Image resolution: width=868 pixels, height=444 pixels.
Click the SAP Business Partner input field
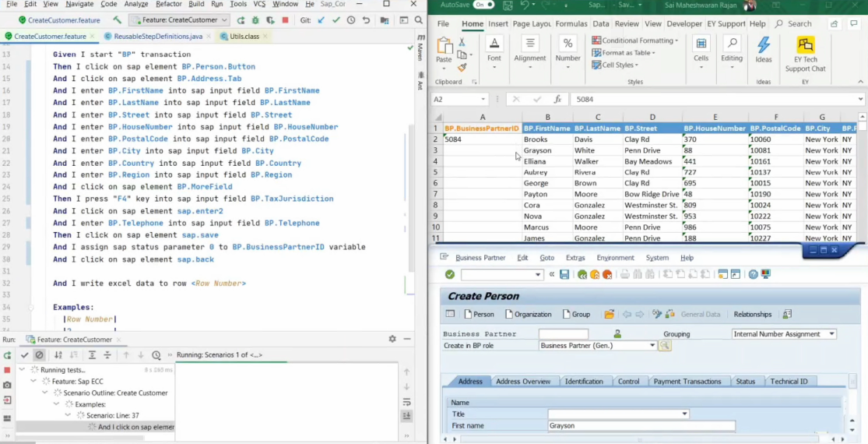click(x=563, y=334)
